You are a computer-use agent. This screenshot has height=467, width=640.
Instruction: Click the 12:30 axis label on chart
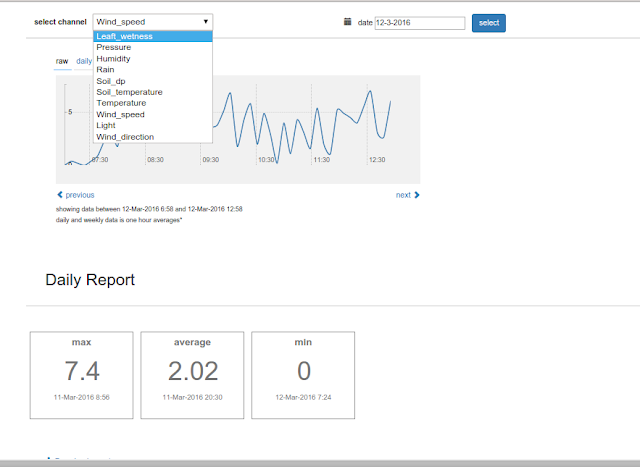tap(377, 160)
